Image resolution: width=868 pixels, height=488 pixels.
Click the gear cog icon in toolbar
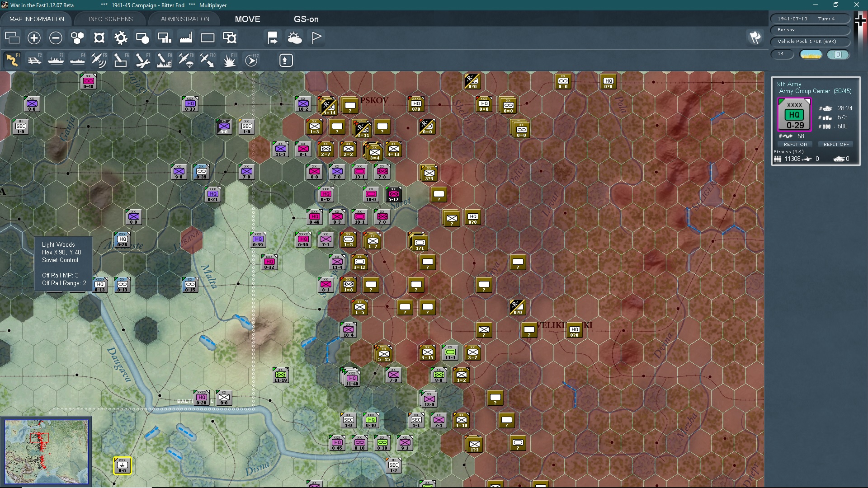tap(121, 38)
